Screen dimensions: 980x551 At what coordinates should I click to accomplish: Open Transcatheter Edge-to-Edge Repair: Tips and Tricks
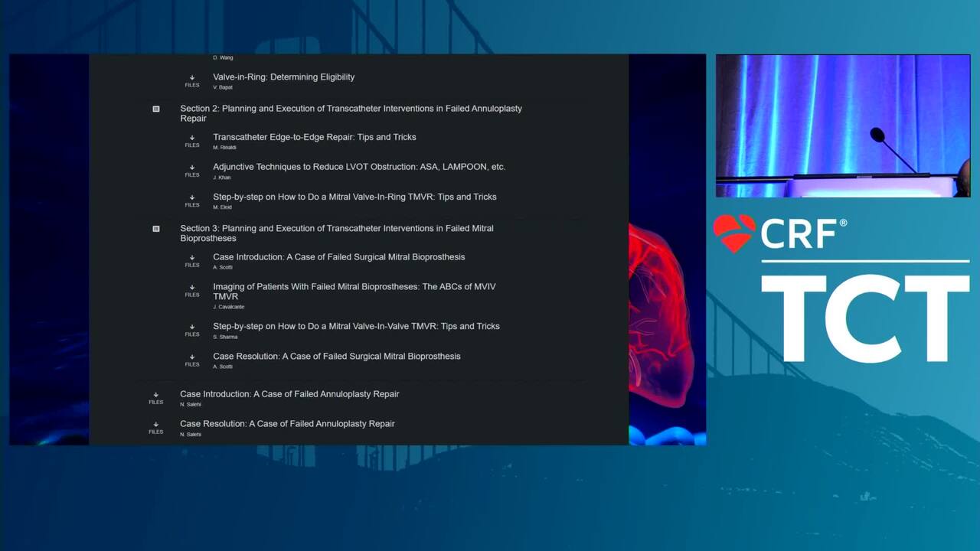pyautogui.click(x=315, y=137)
